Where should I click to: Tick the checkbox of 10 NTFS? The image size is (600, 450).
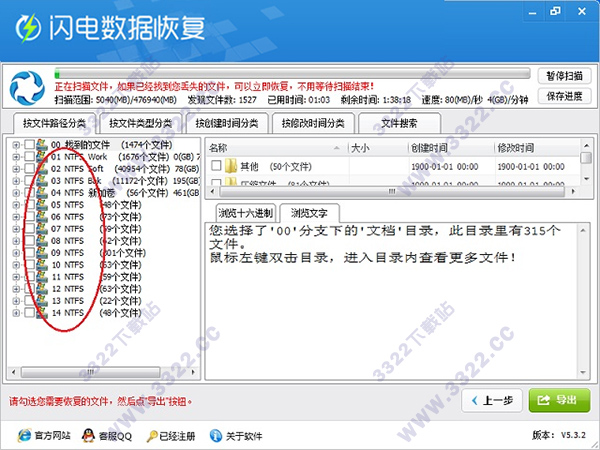click(29, 265)
